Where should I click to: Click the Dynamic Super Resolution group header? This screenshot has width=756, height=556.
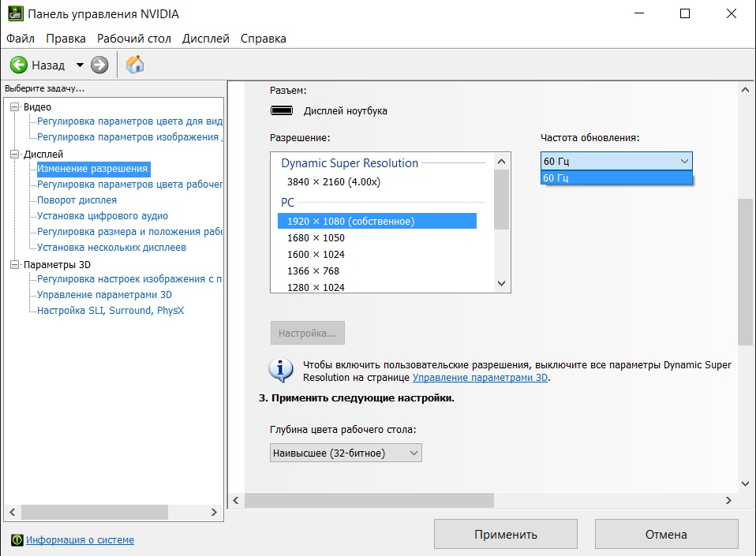pos(350,163)
